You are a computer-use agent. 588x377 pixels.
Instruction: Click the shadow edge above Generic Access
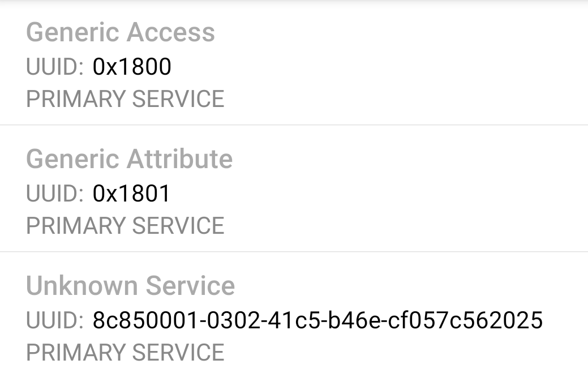coord(294,2)
